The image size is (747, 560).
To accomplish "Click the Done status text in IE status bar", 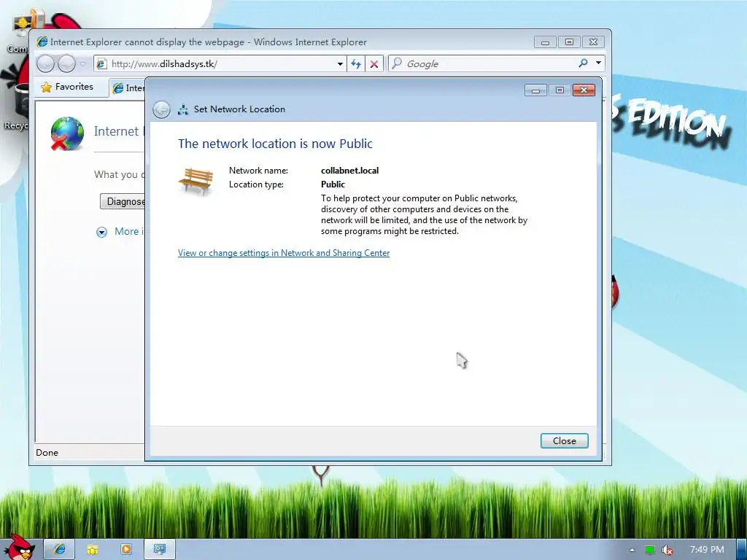I will click(x=47, y=452).
